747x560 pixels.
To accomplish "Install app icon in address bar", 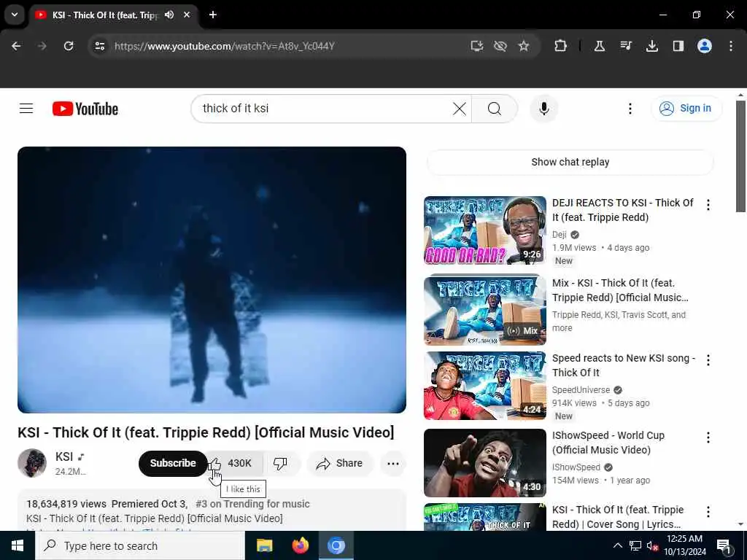I will (477, 46).
